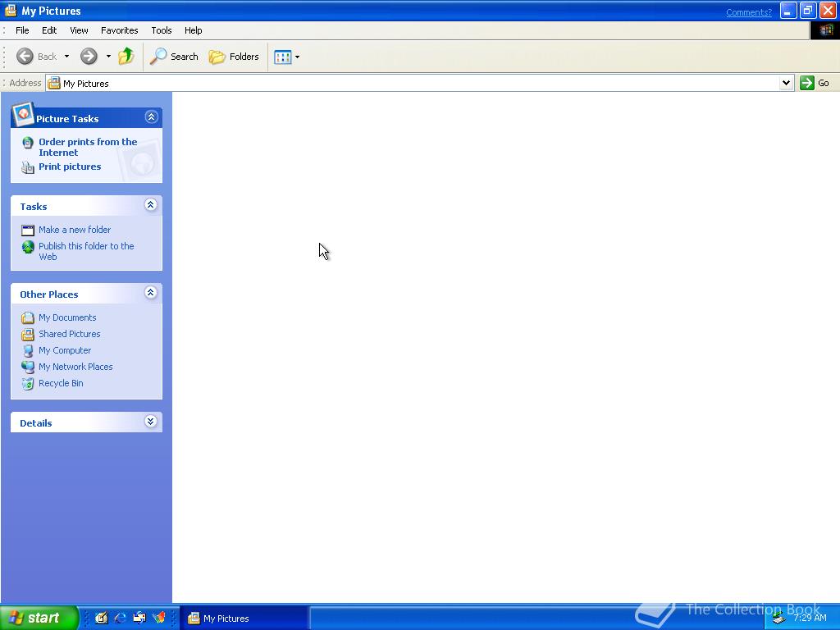Open the Help menu

tap(194, 30)
